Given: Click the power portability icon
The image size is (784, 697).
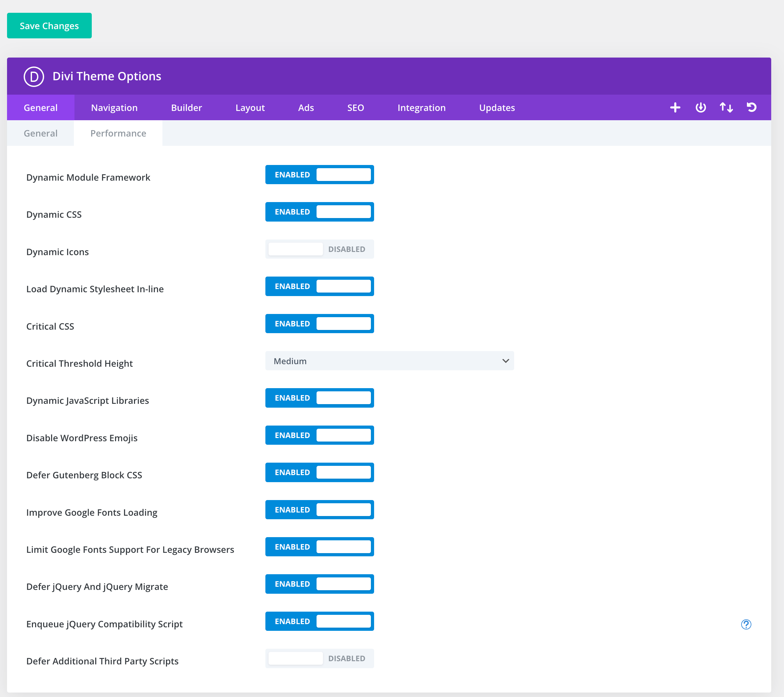Looking at the screenshot, I should (x=701, y=107).
